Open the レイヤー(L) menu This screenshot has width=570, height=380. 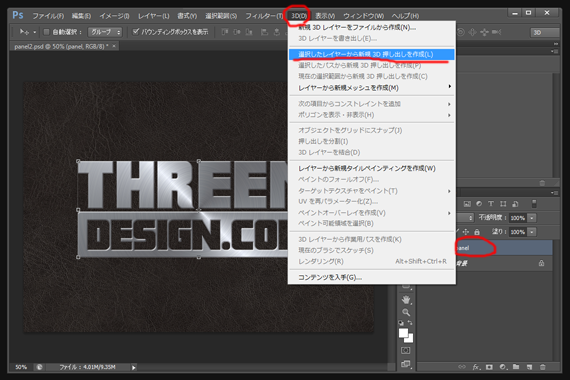pyautogui.click(x=153, y=16)
